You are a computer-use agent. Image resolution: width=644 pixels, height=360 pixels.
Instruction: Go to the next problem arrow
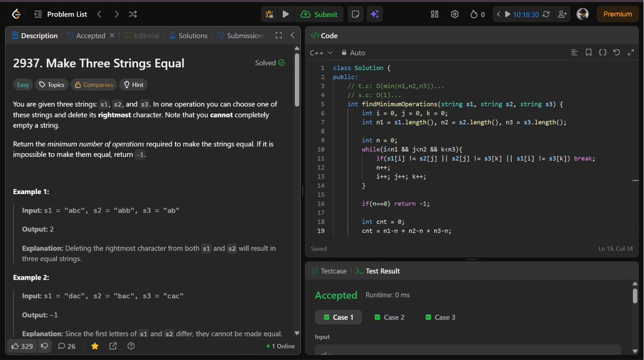(x=116, y=14)
